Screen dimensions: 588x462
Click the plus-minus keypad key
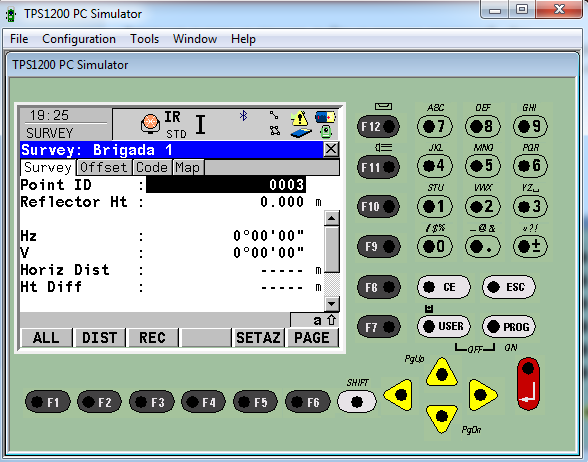(530, 246)
